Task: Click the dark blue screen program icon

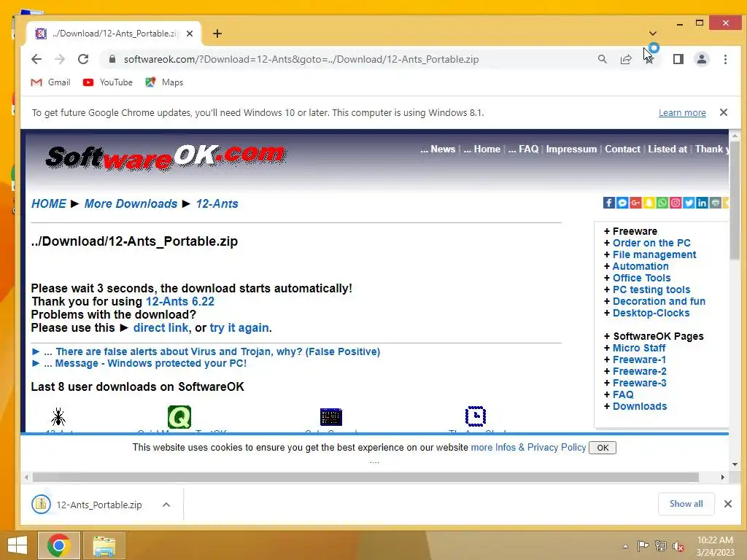Action: [331, 416]
